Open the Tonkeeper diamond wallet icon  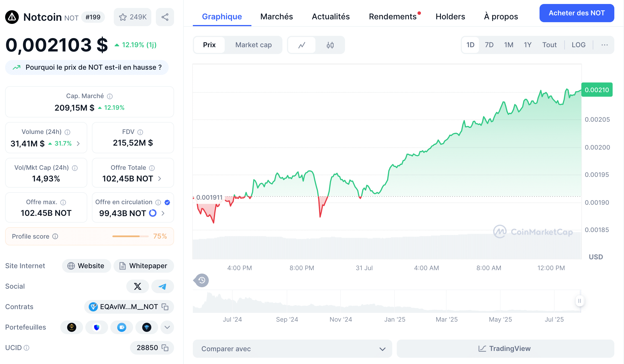[147, 327]
